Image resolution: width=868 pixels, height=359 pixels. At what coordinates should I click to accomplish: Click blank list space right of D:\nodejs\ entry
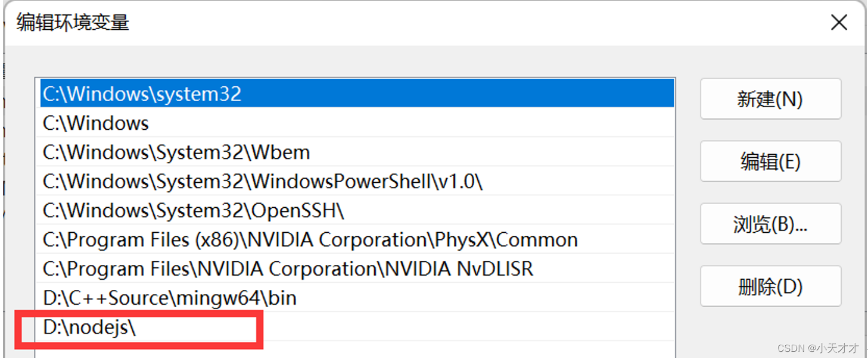[x=465, y=327]
